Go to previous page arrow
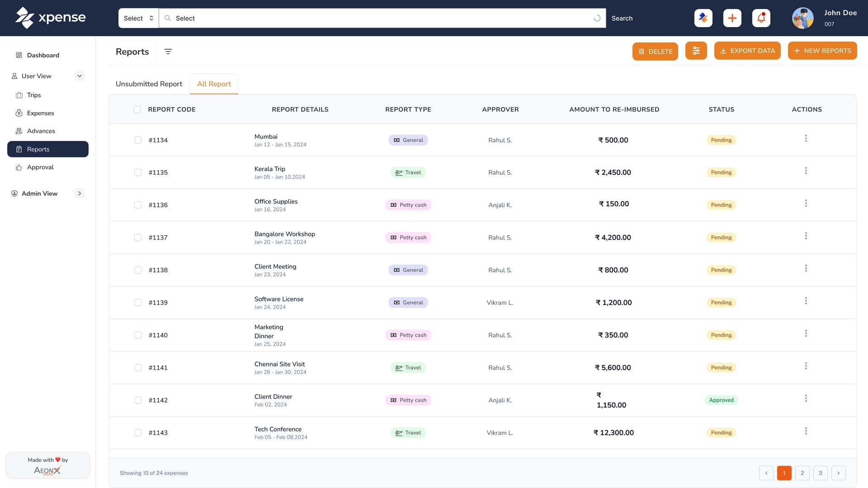Screen dimensions: 868x488 [766, 473]
